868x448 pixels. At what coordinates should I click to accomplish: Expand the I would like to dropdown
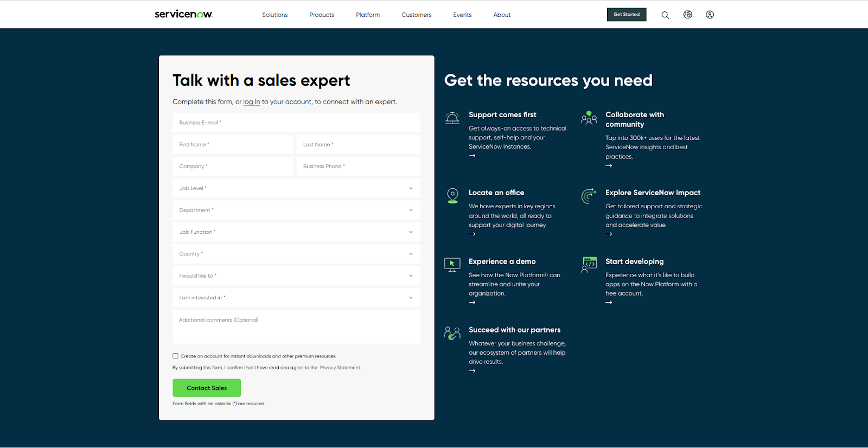coord(296,276)
